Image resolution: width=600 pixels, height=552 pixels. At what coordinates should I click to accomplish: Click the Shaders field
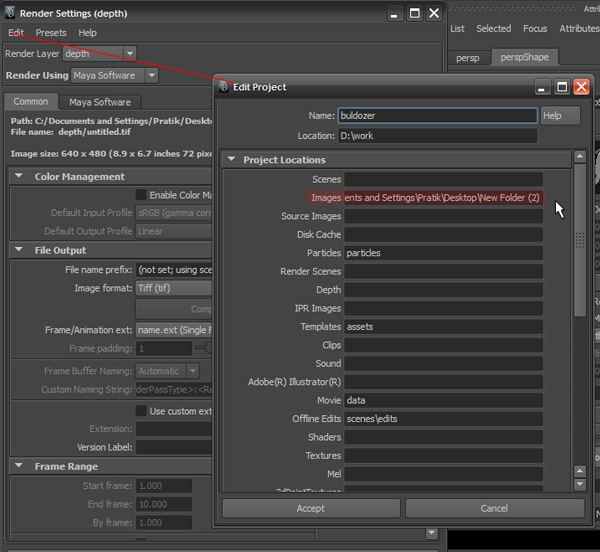click(x=443, y=437)
